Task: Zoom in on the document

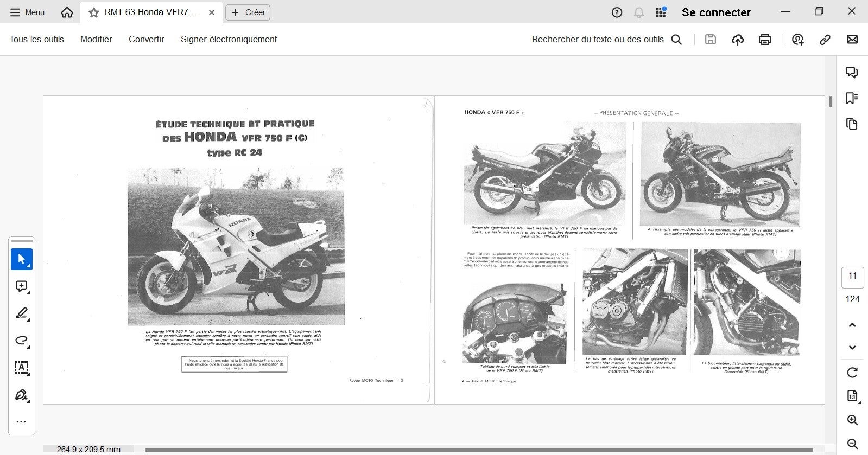Action: coord(852,420)
